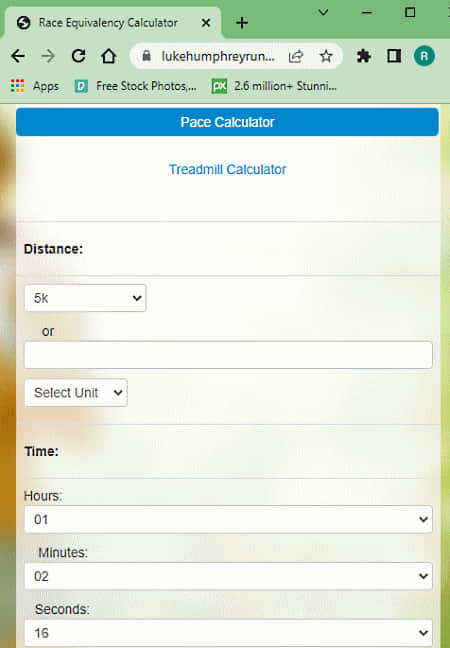Open the browser home page
This screenshot has width=450, height=648.
pos(109,56)
